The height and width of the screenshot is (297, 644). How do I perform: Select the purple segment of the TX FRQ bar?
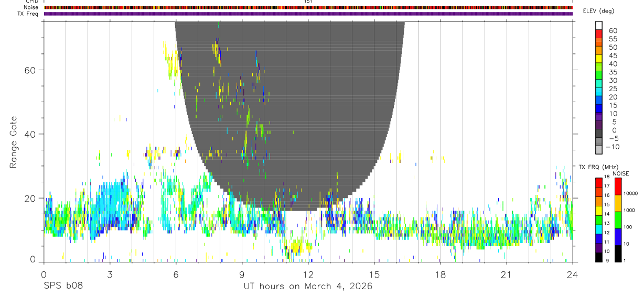pyautogui.click(x=599, y=248)
